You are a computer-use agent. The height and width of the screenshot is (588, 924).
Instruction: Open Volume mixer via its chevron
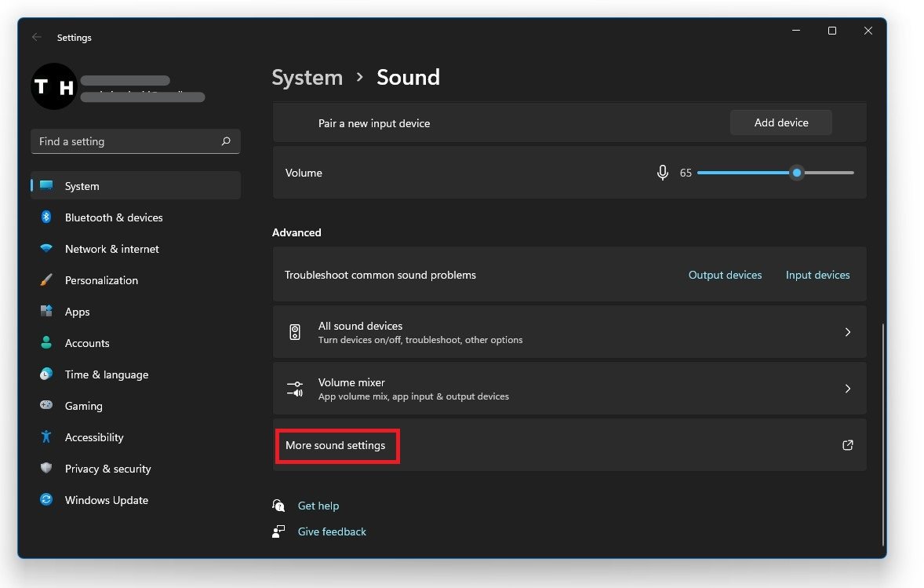tap(847, 389)
